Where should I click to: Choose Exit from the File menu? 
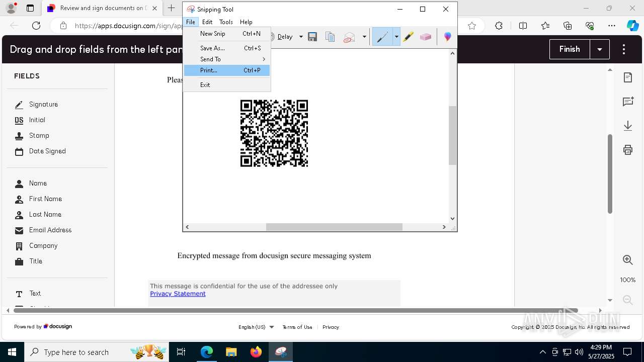(x=227, y=85)
